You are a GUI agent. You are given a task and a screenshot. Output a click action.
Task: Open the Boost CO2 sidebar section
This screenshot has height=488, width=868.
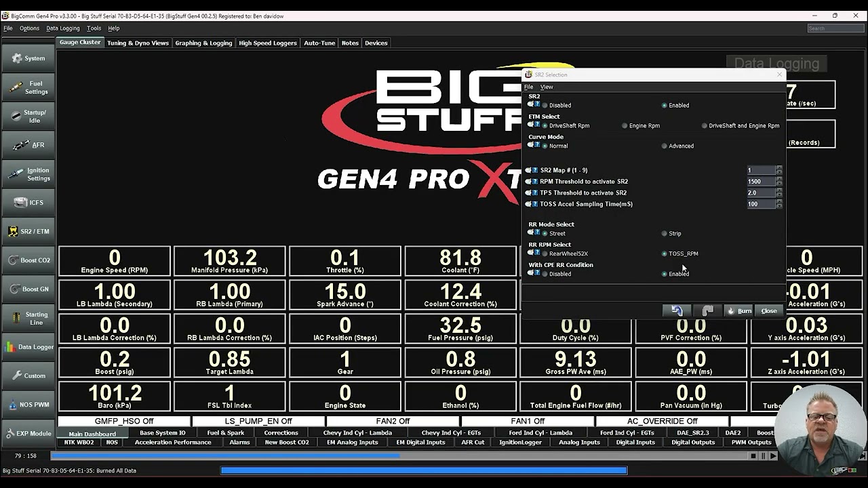pyautogui.click(x=28, y=260)
